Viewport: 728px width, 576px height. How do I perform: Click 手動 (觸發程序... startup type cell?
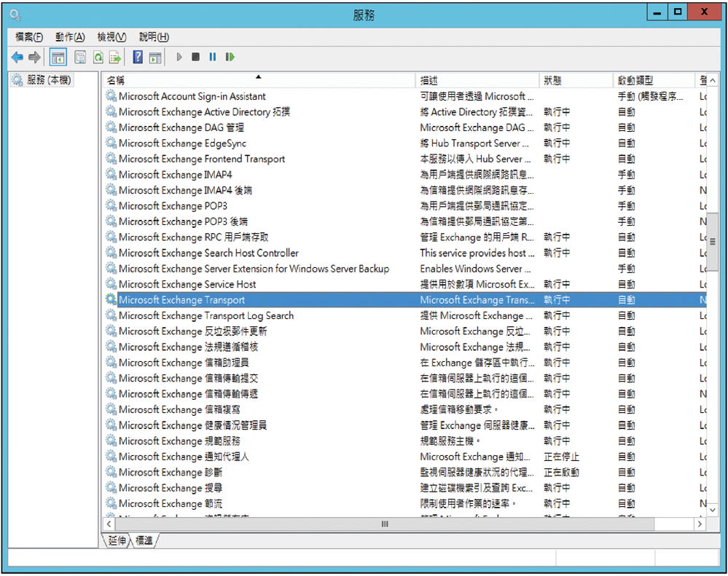650,96
